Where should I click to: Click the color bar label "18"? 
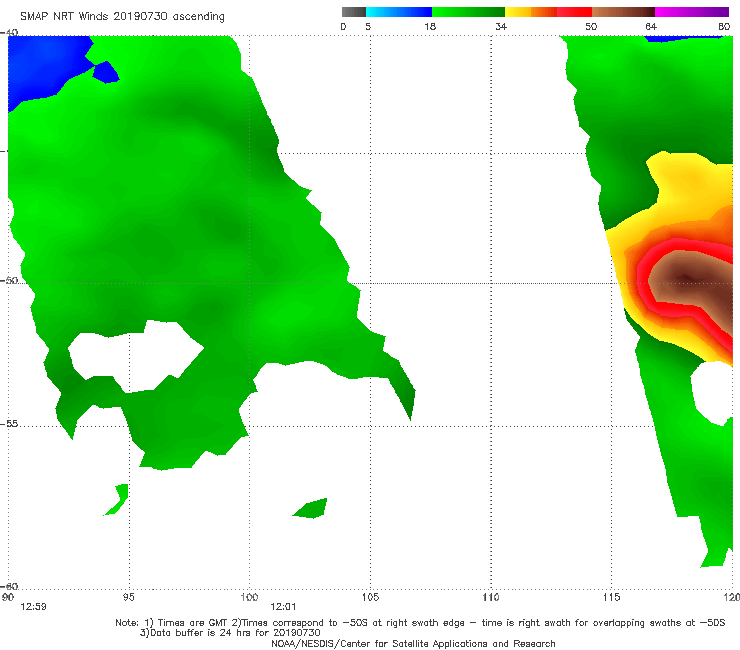430,27
